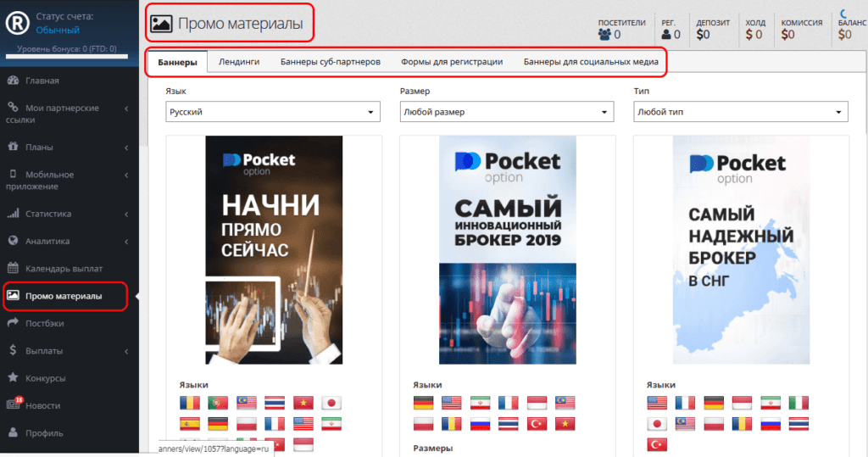Select Spanish flag under Начни прямо сейчас banner
This screenshot has height=457, width=868.
[x=190, y=424]
